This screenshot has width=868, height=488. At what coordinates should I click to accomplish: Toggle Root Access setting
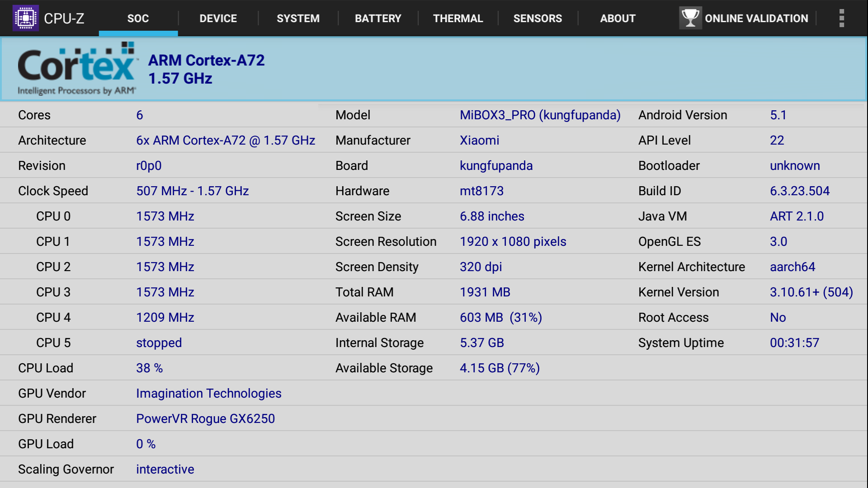[x=777, y=318]
